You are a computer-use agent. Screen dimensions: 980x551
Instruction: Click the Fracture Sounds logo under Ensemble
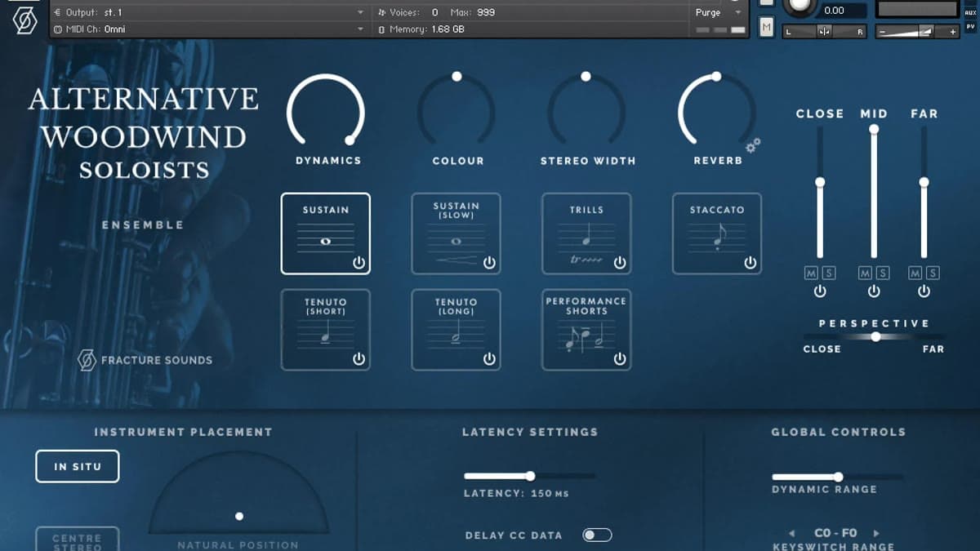pos(145,360)
